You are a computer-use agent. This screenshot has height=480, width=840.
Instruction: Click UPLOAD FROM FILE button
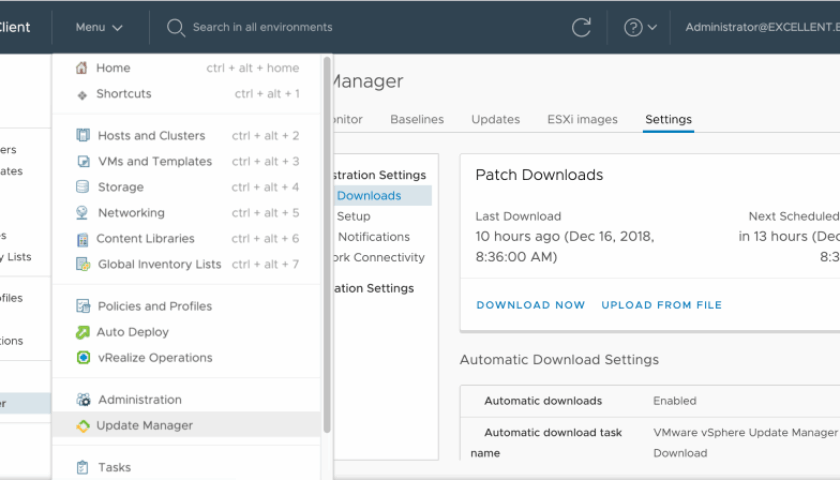[x=662, y=305]
